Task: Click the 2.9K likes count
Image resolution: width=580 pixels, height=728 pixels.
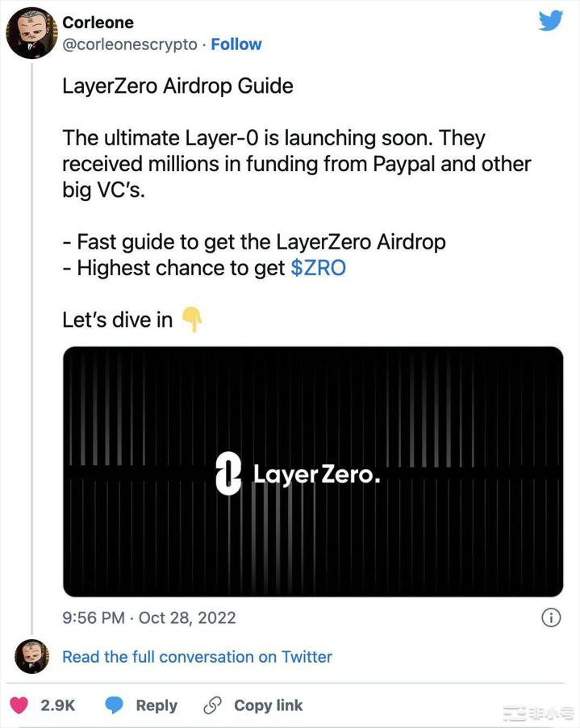Action: click(57, 705)
